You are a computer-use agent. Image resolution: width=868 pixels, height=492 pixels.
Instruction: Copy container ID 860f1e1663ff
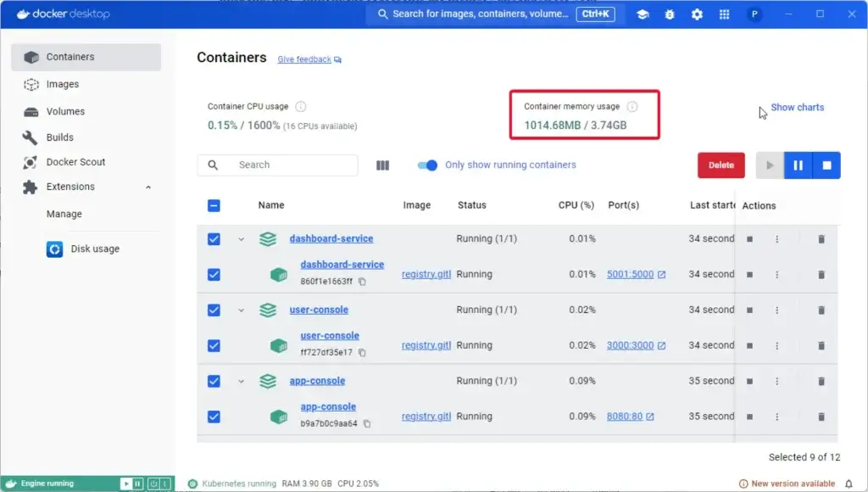[x=362, y=282]
